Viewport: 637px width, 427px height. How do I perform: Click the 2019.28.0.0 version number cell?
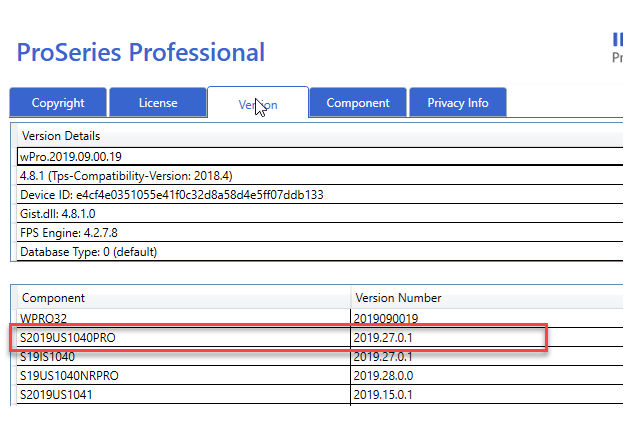coord(383,376)
